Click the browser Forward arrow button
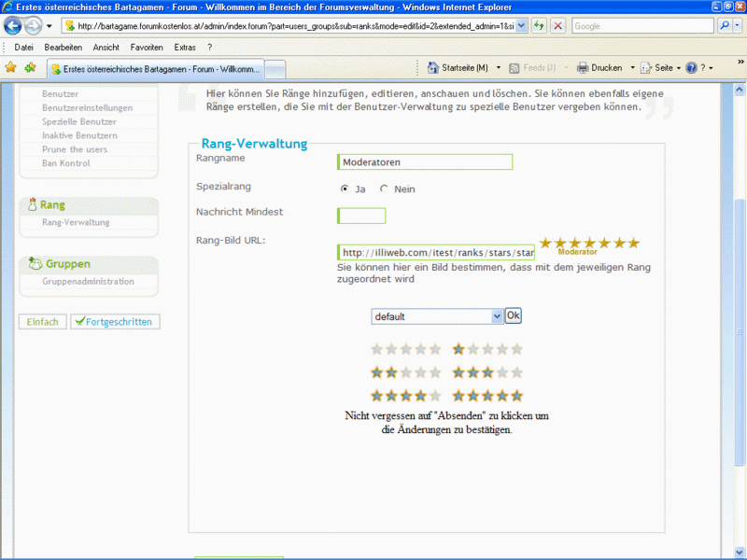 (33, 26)
